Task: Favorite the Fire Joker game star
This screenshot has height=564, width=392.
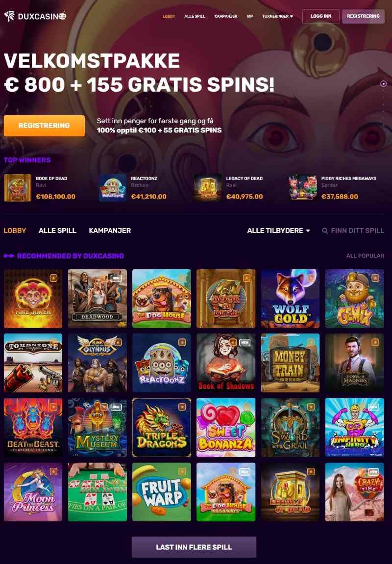Action: click(53, 278)
